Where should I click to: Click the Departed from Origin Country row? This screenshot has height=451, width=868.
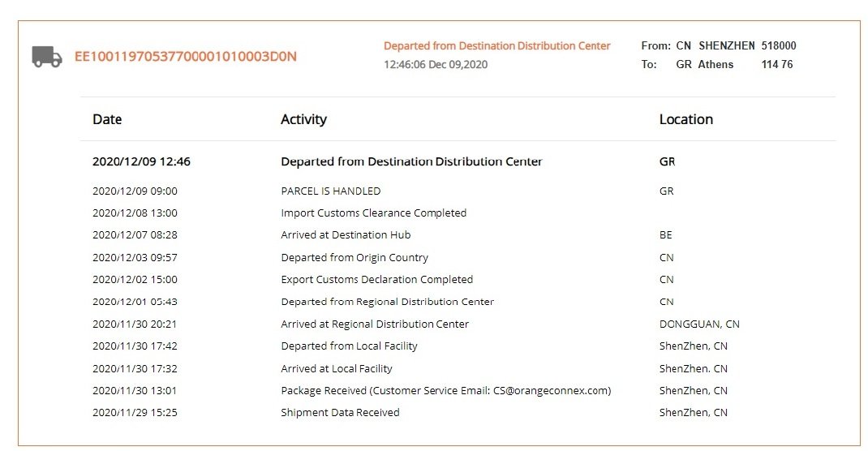[354, 258]
